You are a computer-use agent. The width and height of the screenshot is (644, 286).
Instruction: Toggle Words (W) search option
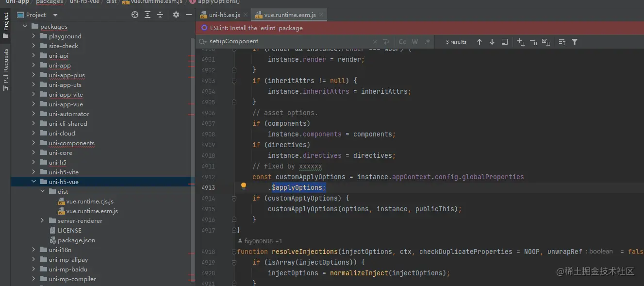pos(415,42)
